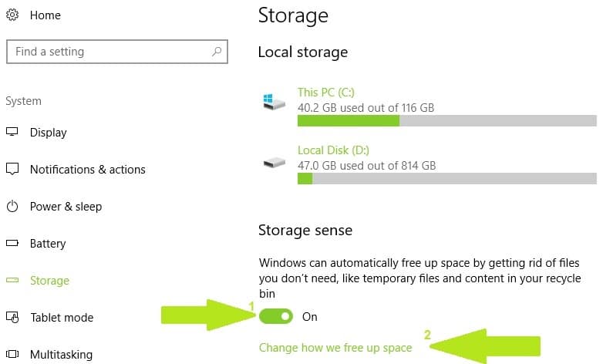Click the Battery icon in sidebar
The height and width of the screenshot is (364, 603).
[12, 243]
